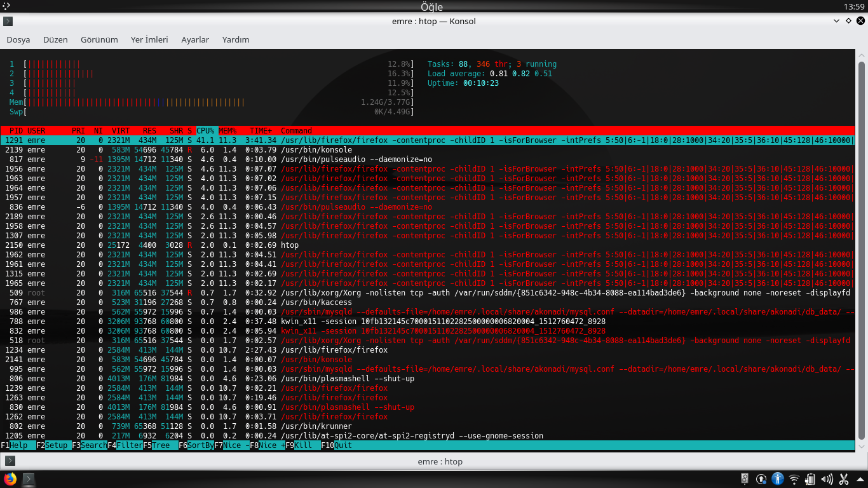This screenshot has width=868, height=488.
Task: Open the clipboard scissors tray icon
Action: click(x=844, y=479)
